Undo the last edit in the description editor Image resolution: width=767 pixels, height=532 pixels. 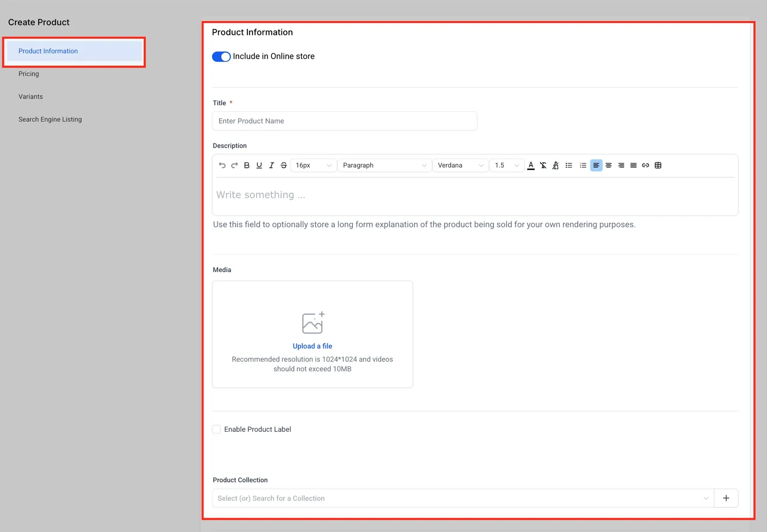tap(222, 165)
